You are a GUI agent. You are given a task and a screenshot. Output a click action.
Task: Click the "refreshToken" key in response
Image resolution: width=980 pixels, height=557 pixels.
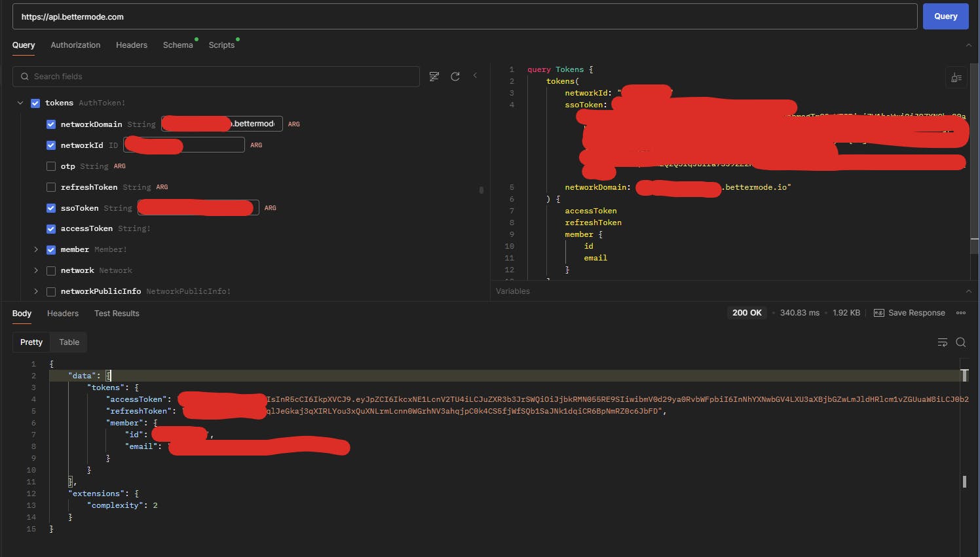click(x=139, y=411)
